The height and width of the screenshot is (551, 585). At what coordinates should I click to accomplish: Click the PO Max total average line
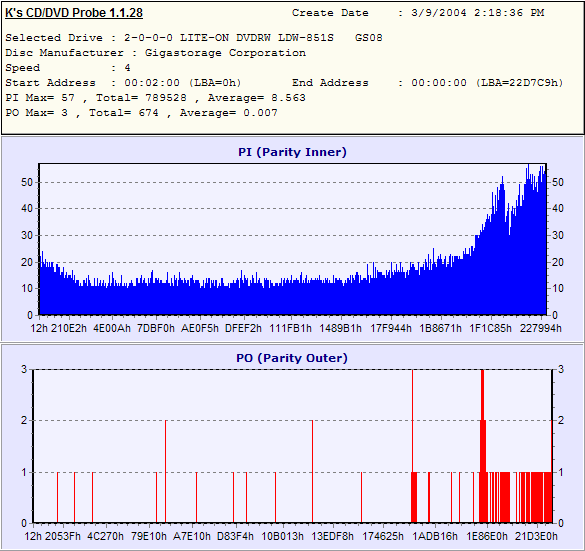pyautogui.click(x=141, y=113)
